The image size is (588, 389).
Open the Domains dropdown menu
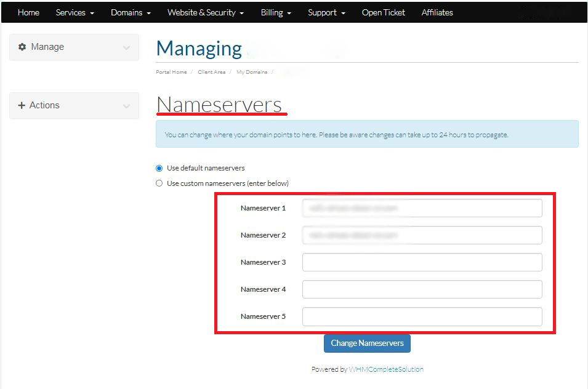click(x=131, y=12)
